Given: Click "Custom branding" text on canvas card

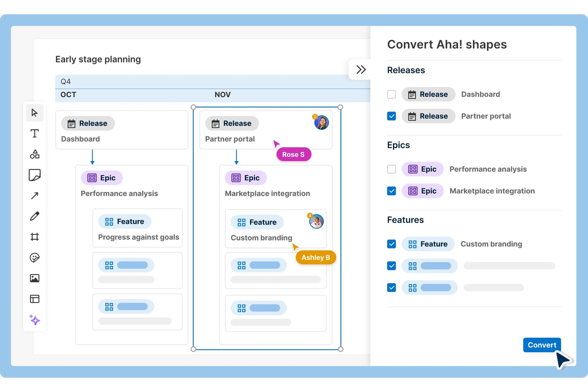Looking at the screenshot, I should point(261,238).
